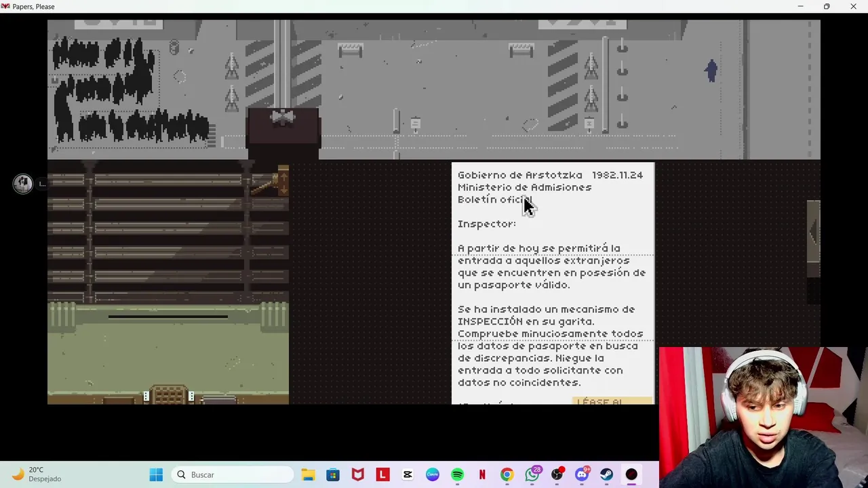The height and width of the screenshot is (488, 868).
Task: Close the Papers, Please window
Action: (853, 7)
